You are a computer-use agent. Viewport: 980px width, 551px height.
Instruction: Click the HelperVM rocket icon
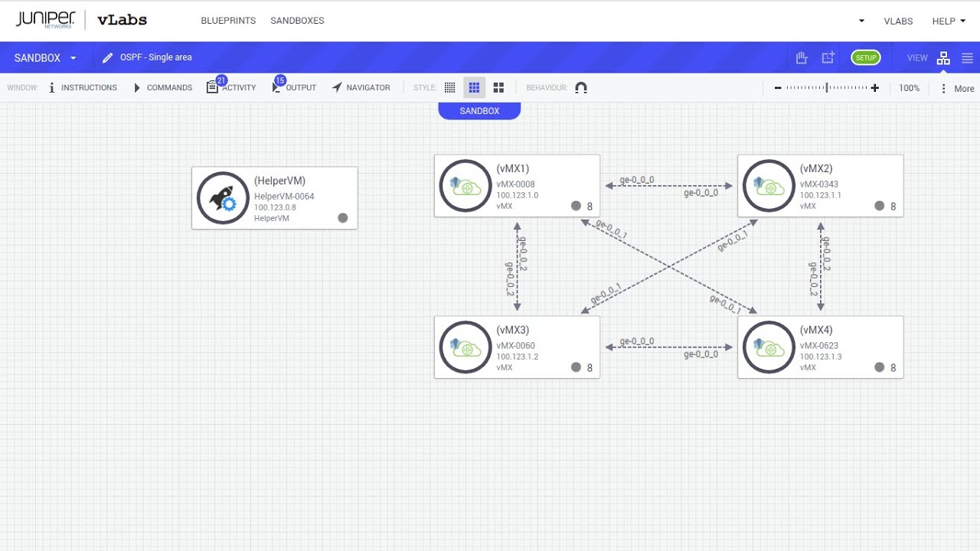(x=223, y=198)
